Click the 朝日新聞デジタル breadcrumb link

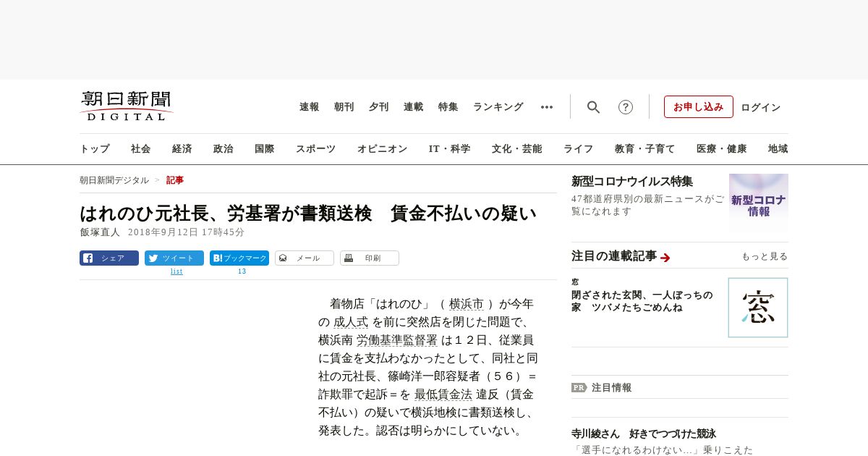coord(114,180)
